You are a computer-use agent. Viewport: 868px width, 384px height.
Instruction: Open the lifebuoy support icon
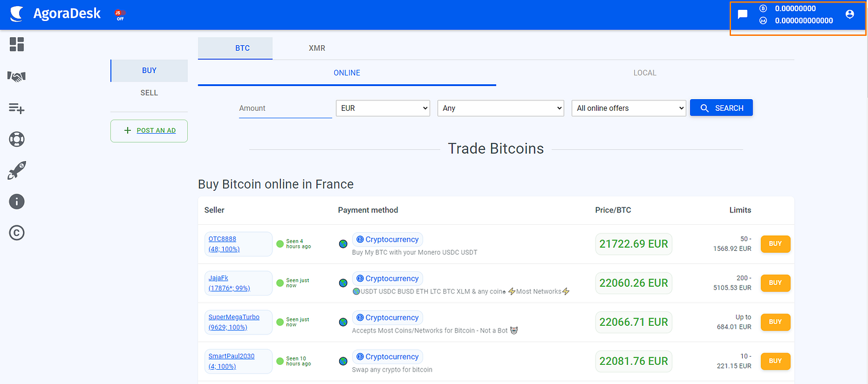click(17, 139)
